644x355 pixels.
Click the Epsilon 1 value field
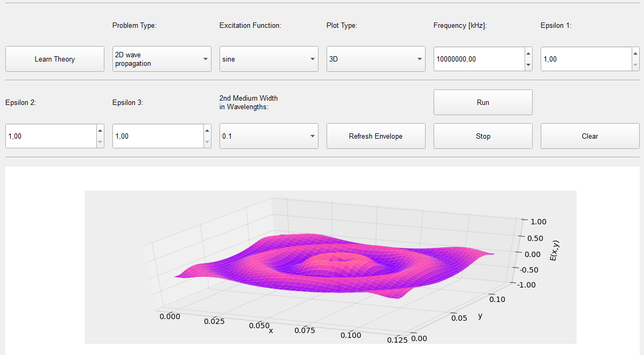click(585, 59)
